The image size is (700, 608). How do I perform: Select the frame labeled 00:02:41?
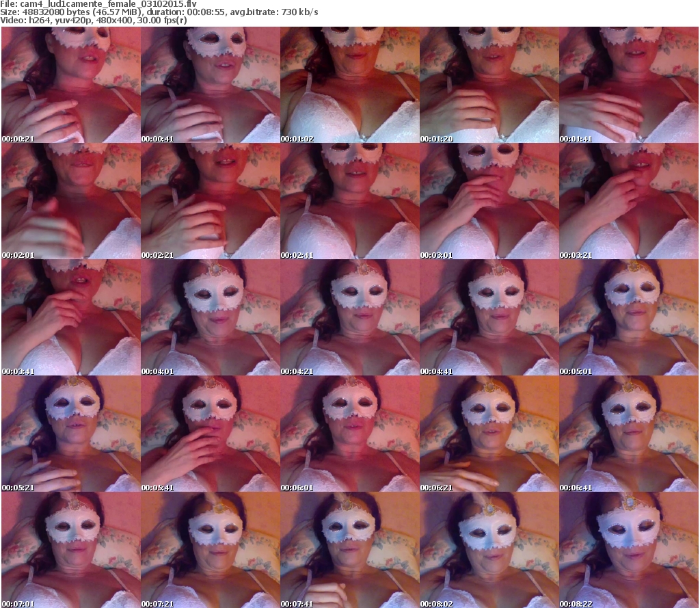coord(349,201)
